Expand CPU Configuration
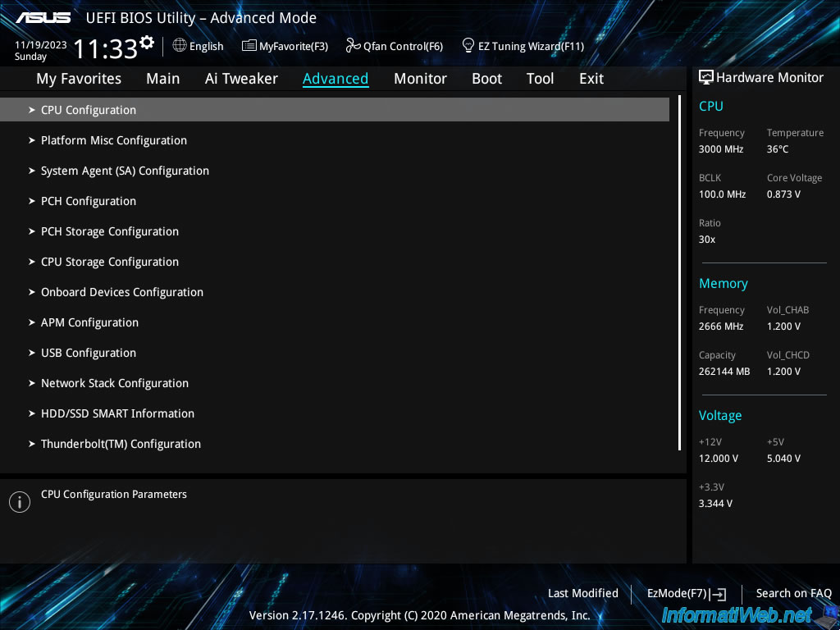The width and height of the screenshot is (840, 630). [x=88, y=109]
